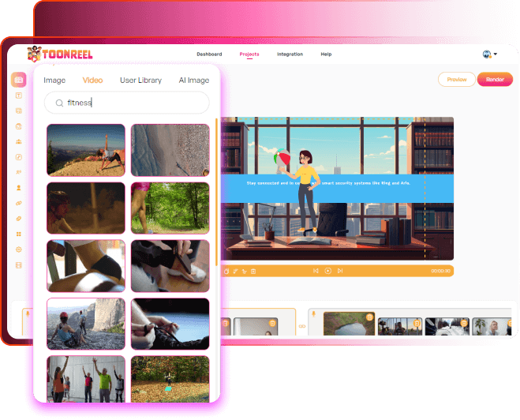Switch to the User Library tab

140,81
